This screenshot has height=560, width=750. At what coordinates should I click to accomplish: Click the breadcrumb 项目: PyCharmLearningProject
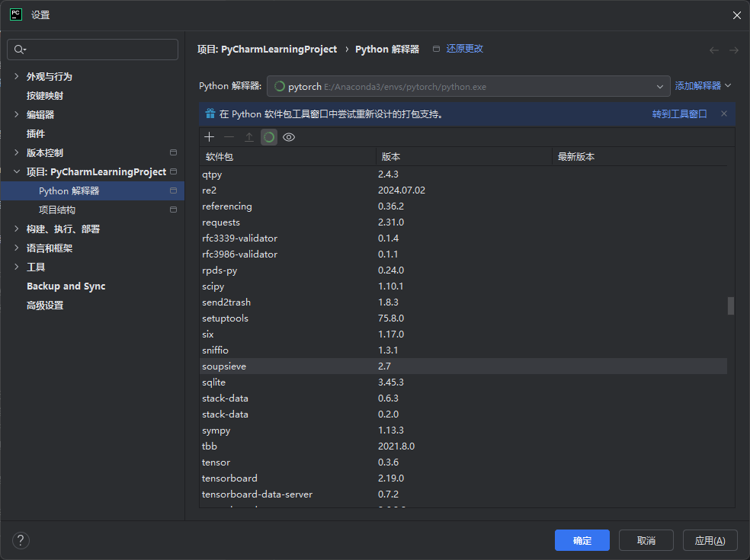267,50
